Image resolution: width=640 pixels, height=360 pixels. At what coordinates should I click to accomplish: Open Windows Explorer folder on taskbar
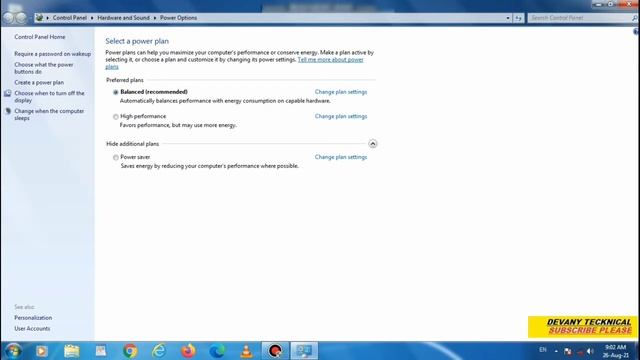click(x=71, y=351)
